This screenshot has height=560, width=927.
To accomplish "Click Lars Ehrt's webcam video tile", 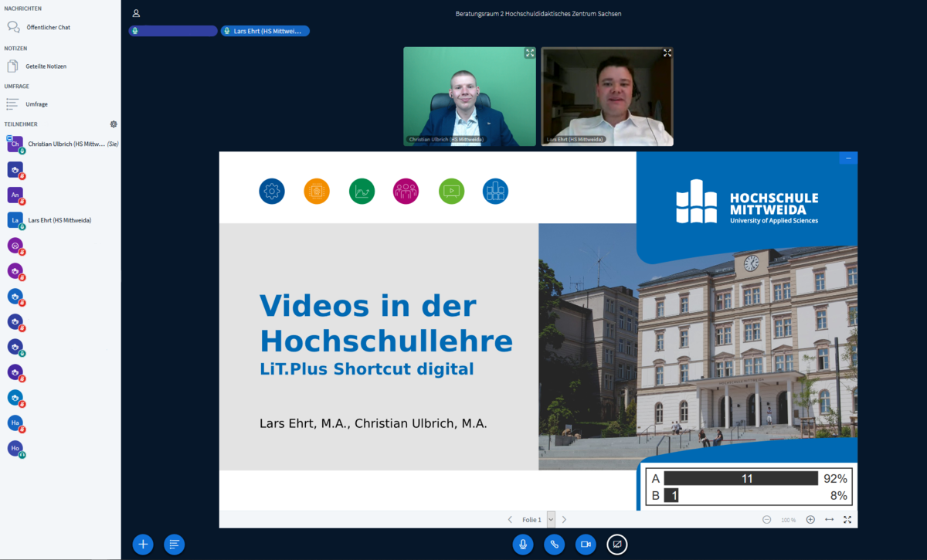I will (606, 97).
